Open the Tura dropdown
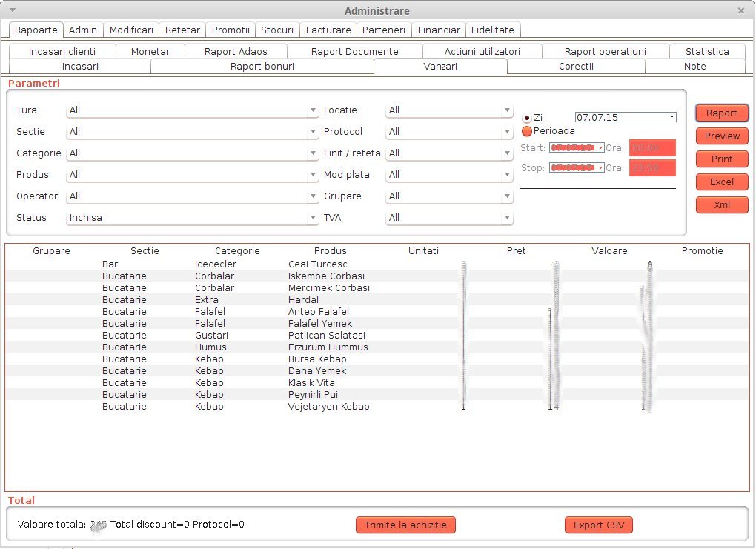Viewport: 756px width, 549px height. coord(193,110)
